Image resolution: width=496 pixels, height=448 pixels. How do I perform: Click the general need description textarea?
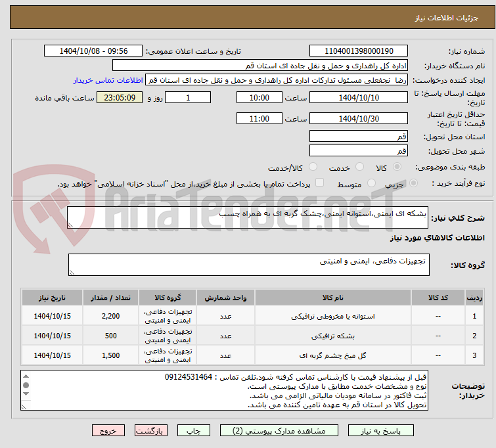248,217
